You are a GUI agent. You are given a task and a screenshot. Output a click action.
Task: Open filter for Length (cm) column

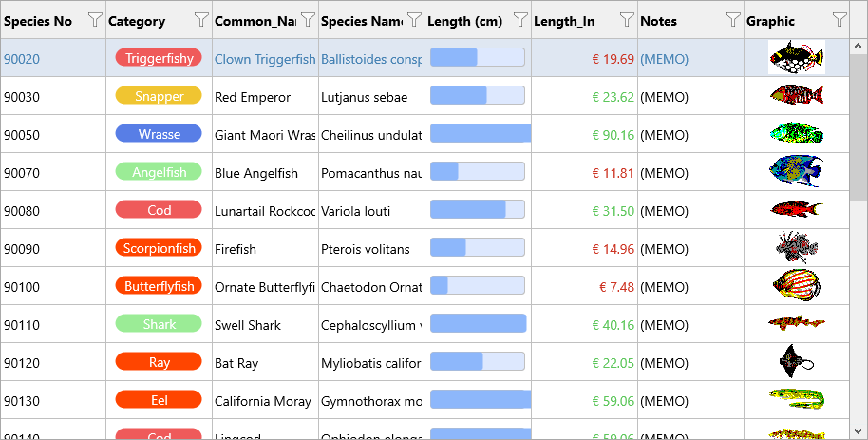click(520, 20)
